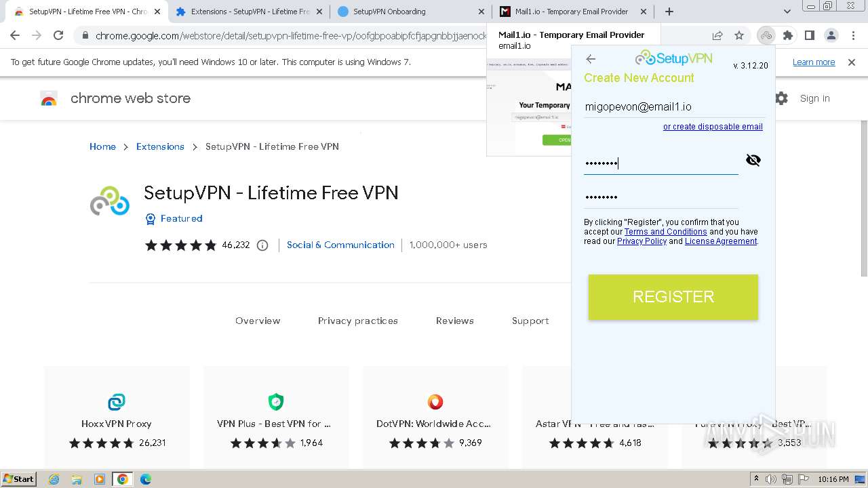Open Chrome web store settings gear
The width and height of the screenshot is (868, 488).
(781, 98)
